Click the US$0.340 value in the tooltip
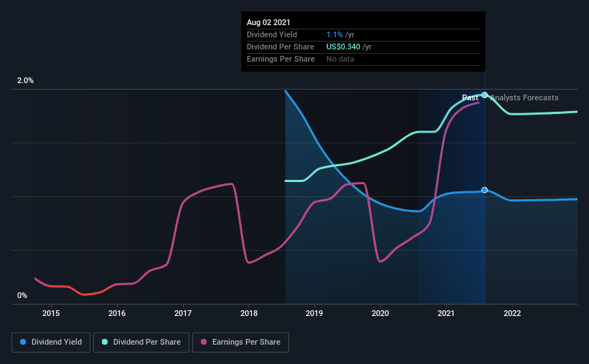589x364 pixels. pos(344,47)
